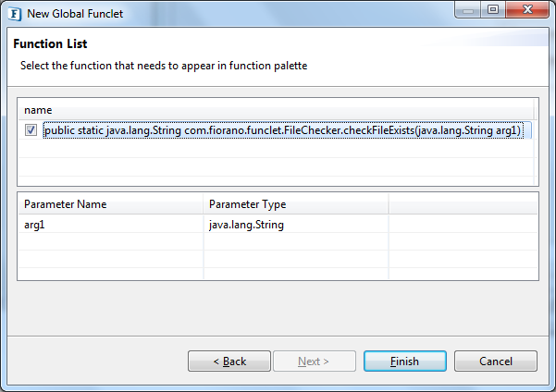Click the empty third parameter column header

point(462,204)
